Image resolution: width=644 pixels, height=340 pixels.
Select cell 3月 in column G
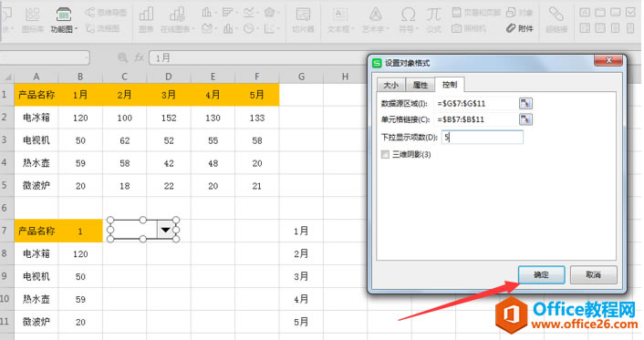tap(301, 276)
